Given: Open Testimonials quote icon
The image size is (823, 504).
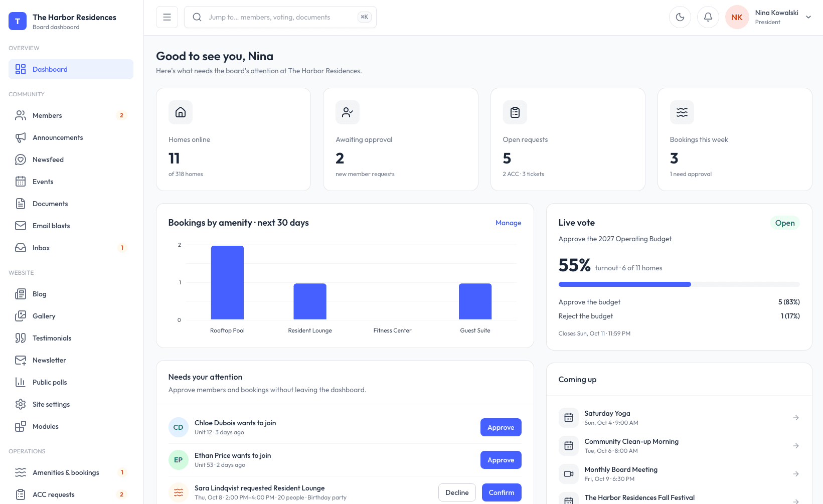Looking at the screenshot, I should (x=21, y=338).
